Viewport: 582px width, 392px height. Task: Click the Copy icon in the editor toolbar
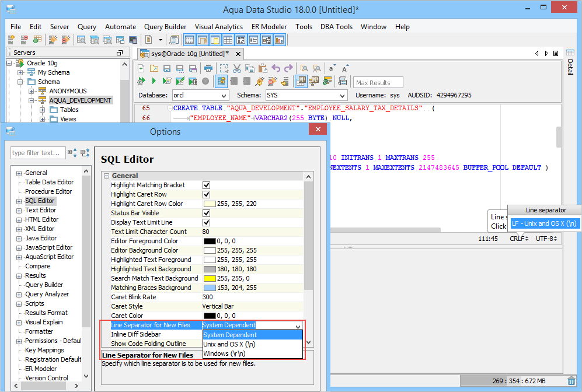[x=250, y=68]
